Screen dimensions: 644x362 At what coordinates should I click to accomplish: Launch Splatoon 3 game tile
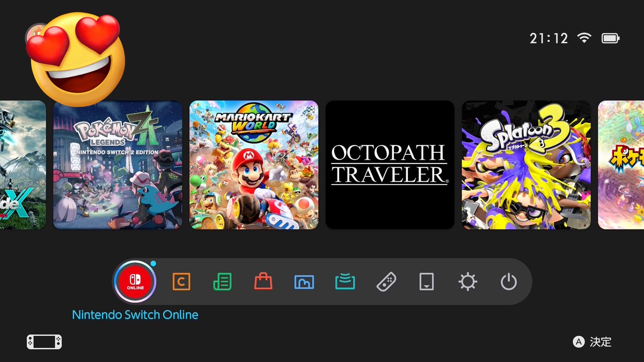pos(526,165)
